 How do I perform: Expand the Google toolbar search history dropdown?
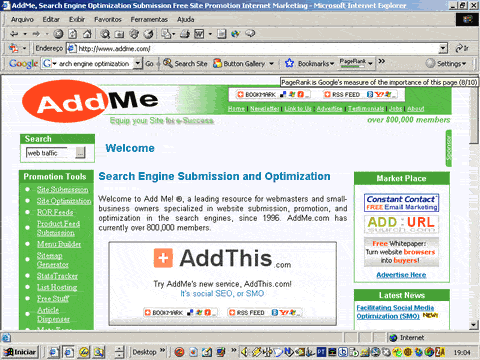(138, 63)
